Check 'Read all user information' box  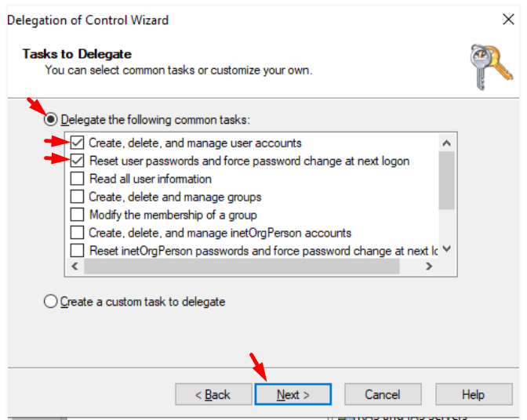click(x=77, y=179)
